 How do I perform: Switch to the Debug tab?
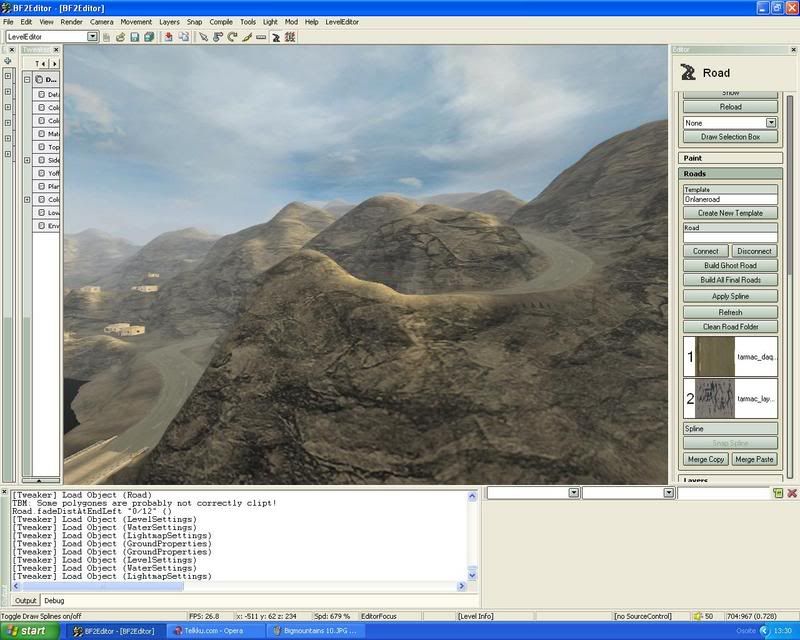click(x=54, y=600)
